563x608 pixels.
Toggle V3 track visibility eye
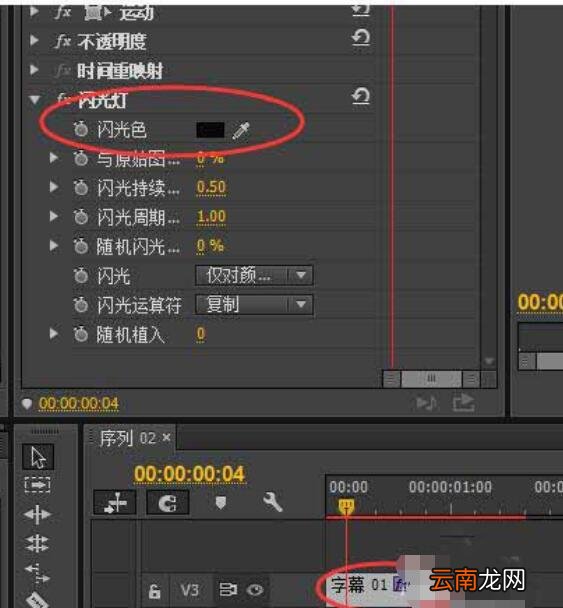254,590
